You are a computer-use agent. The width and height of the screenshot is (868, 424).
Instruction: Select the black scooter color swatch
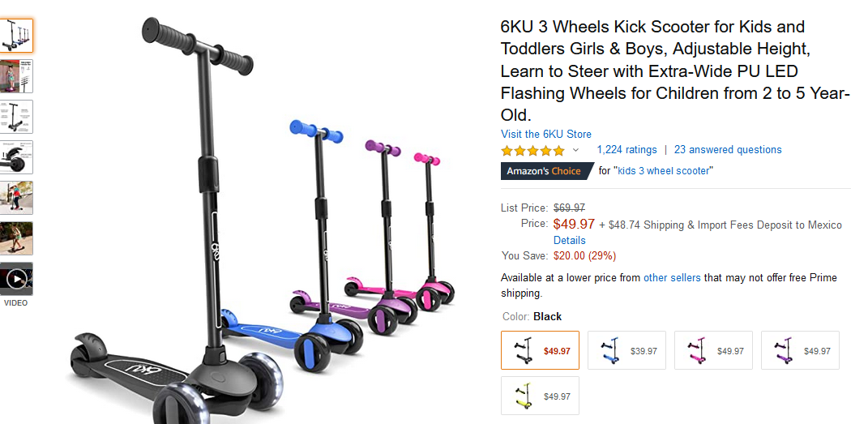pyautogui.click(x=540, y=350)
